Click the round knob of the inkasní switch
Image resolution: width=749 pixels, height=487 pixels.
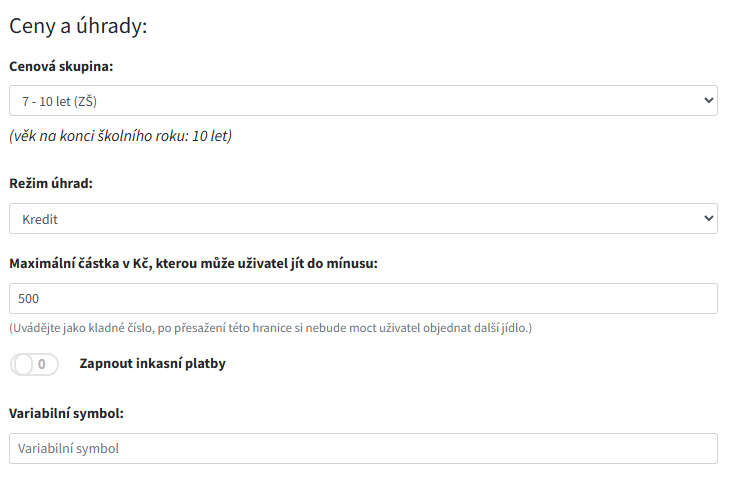pyautogui.click(x=24, y=364)
